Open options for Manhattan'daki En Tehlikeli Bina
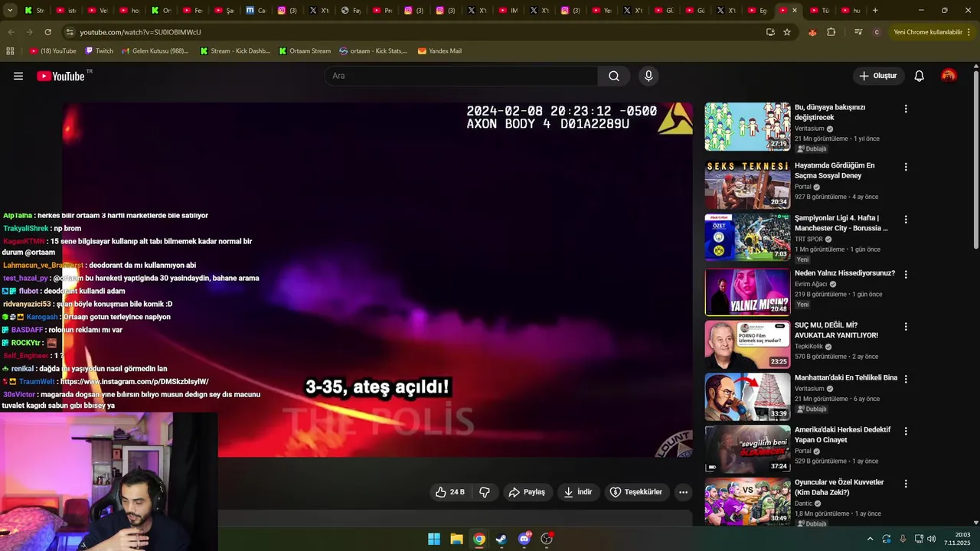 [906, 379]
